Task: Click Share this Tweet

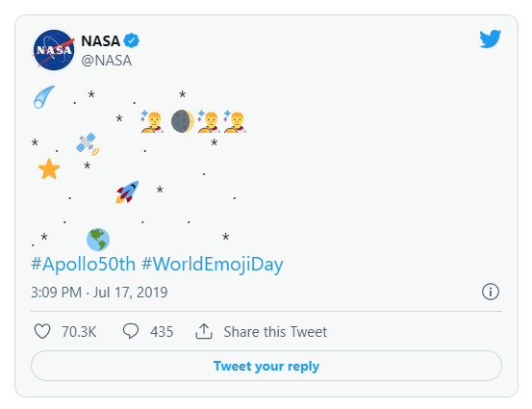Action: (275, 332)
